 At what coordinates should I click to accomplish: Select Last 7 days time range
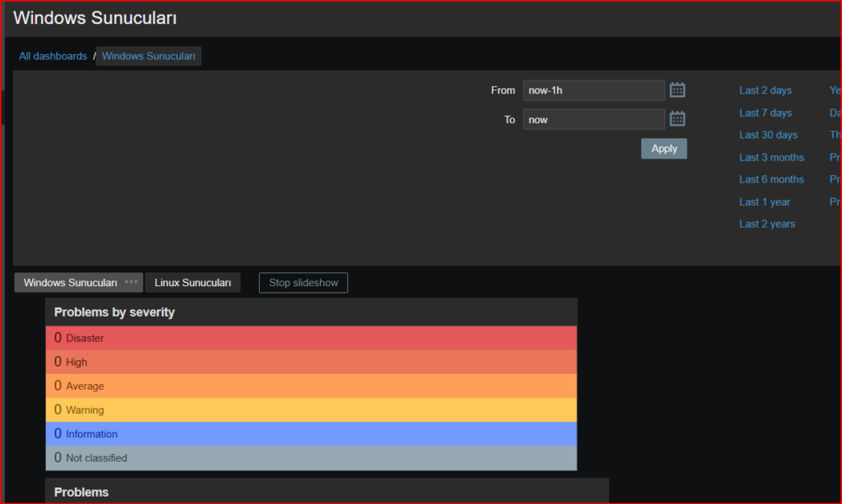[x=766, y=113]
